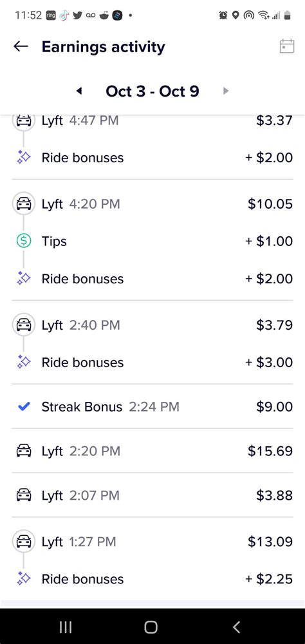The height and width of the screenshot is (644, 305).
Task: Tap the car icon for Lyft 2:20 PM
Action: click(23, 451)
